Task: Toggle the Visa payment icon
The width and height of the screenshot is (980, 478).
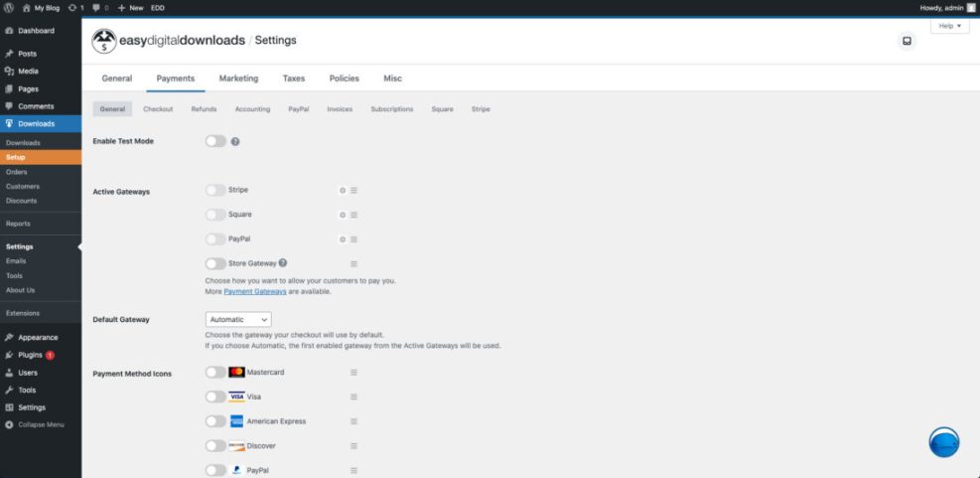Action: click(x=215, y=397)
